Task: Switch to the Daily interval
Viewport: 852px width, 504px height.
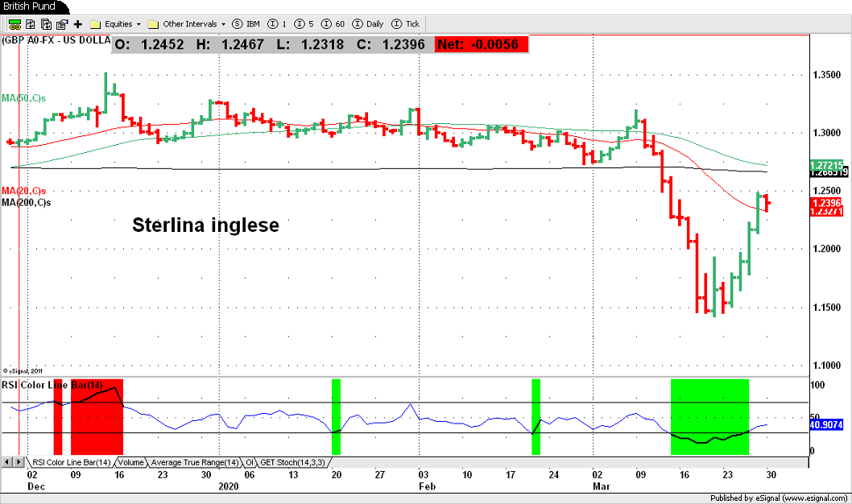Action: [368, 24]
